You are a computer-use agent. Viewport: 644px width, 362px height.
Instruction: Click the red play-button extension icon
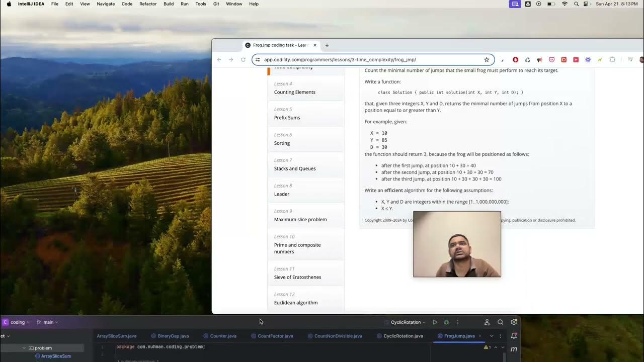[576, 59]
